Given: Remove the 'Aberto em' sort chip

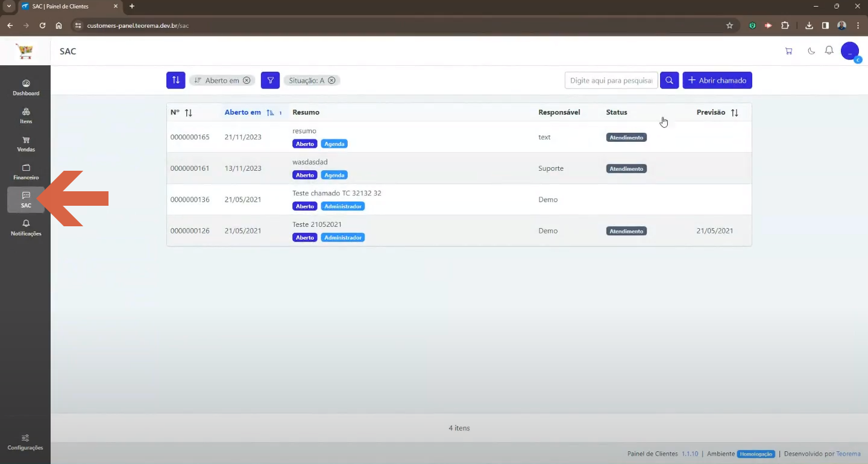Looking at the screenshot, I should (247, 80).
